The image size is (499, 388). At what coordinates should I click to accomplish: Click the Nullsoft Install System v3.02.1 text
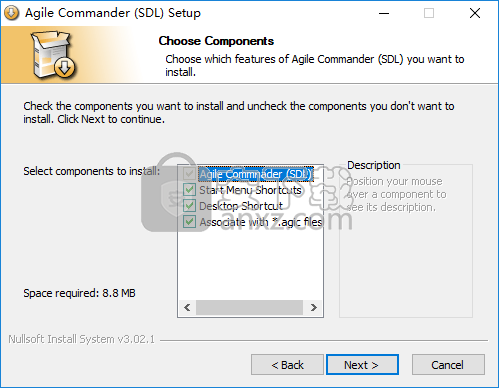[82, 339]
